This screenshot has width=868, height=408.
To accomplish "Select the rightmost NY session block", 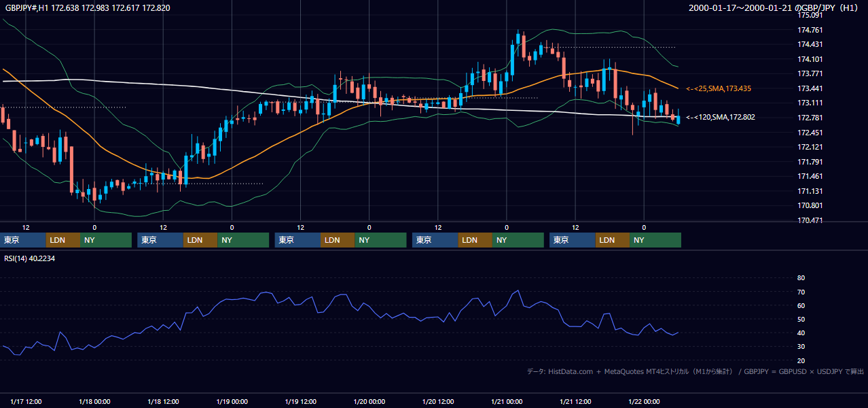I will [655, 240].
